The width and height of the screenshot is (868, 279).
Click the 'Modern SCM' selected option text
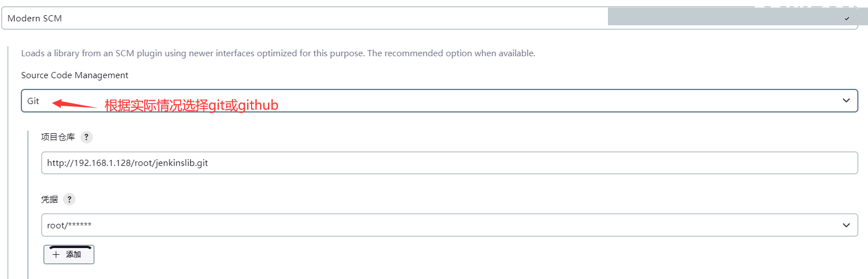(x=35, y=19)
